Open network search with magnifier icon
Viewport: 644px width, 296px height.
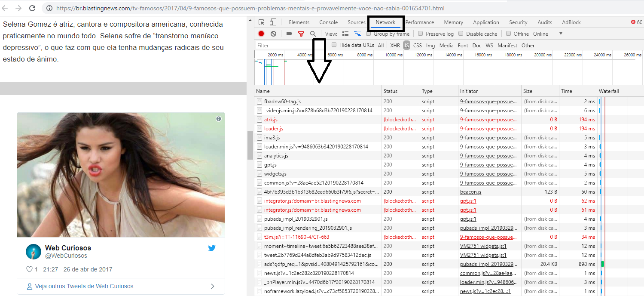pyautogui.click(x=313, y=34)
